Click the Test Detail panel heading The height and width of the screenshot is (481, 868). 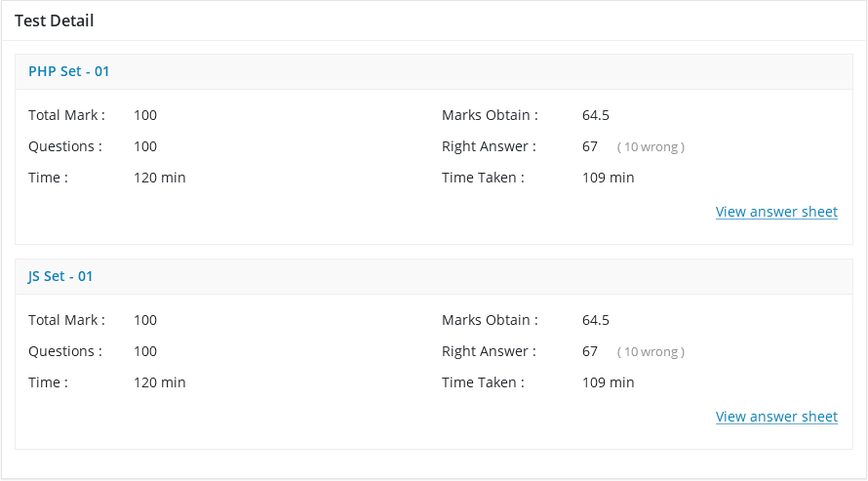[55, 20]
